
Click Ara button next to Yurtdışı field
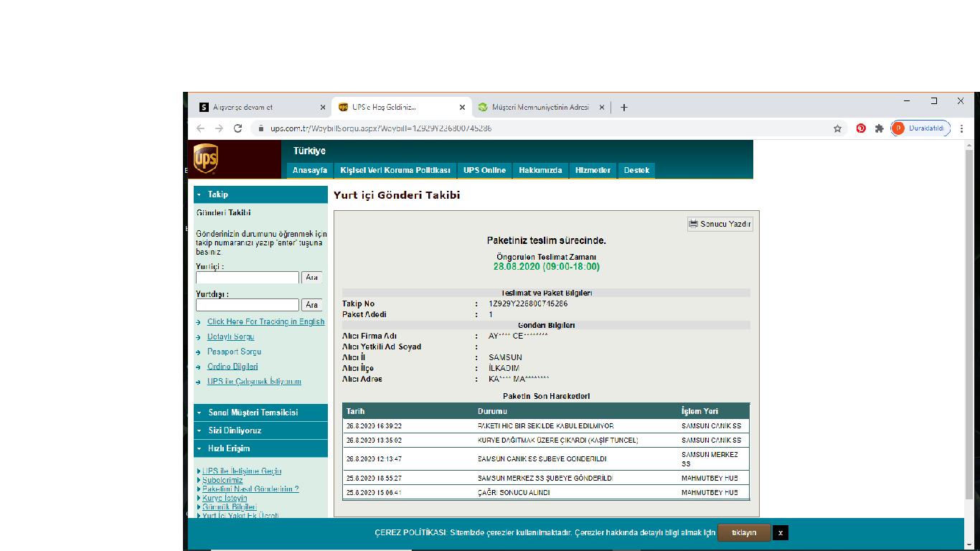pyautogui.click(x=312, y=305)
